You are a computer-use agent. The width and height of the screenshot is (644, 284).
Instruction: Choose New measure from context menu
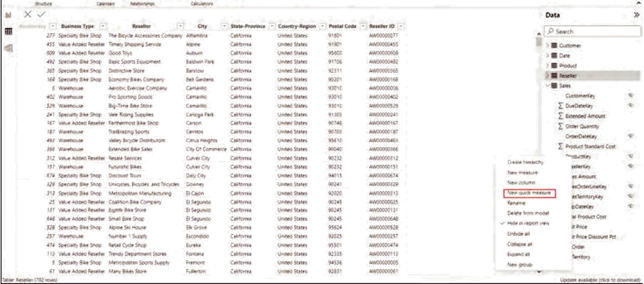point(522,173)
